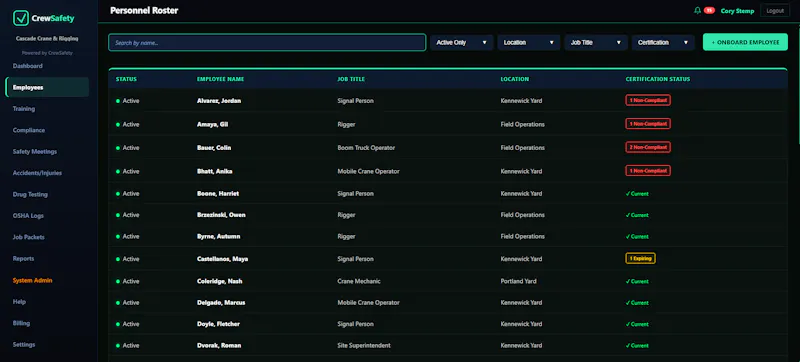Open employee Boone, Harriet
Viewport: 800px width, 362px height.
click(x=218, y=194)
